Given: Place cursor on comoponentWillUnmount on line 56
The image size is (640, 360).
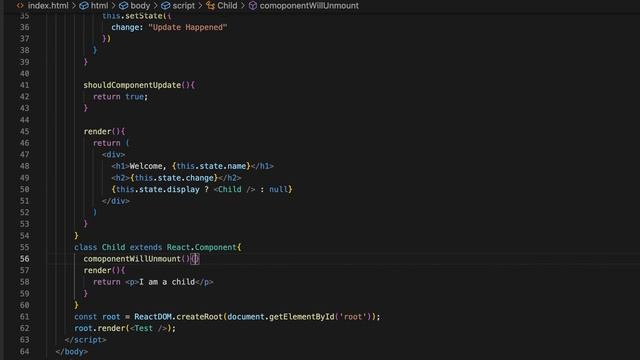Looking at the screenshot, I should [x=132, y=259].
